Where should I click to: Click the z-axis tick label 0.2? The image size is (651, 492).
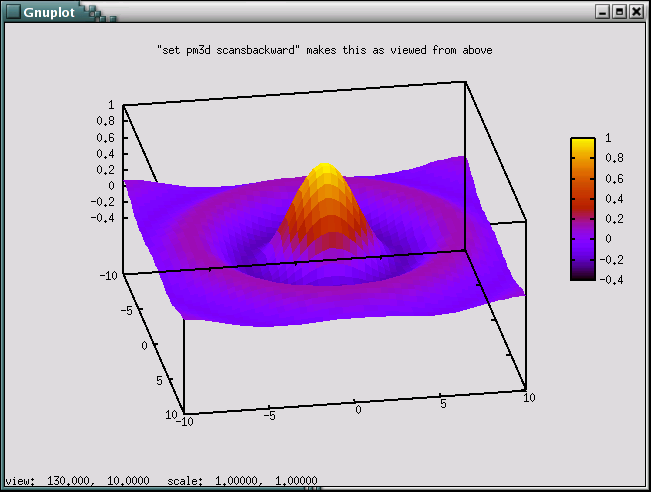click(x=105, y=170)
